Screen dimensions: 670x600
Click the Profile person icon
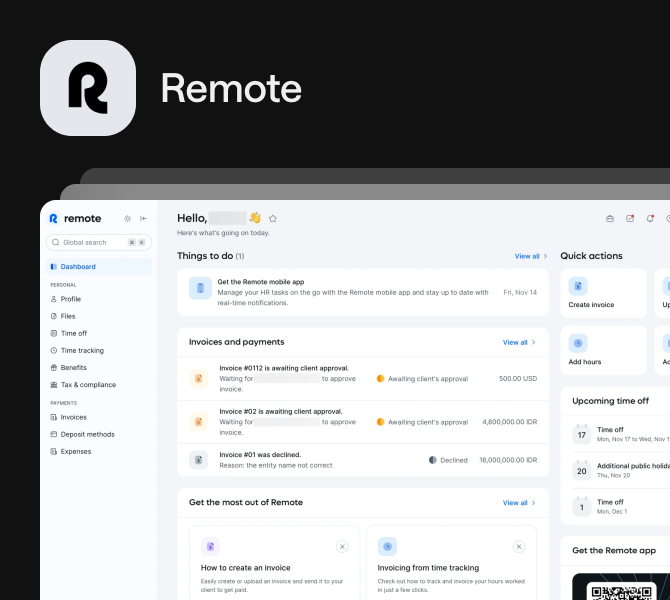(54, 299)
